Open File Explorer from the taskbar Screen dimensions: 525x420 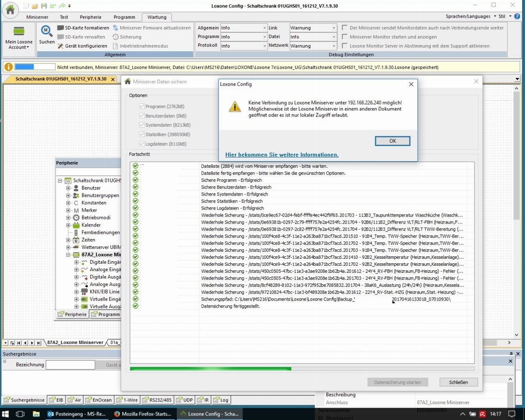[36, 414]
